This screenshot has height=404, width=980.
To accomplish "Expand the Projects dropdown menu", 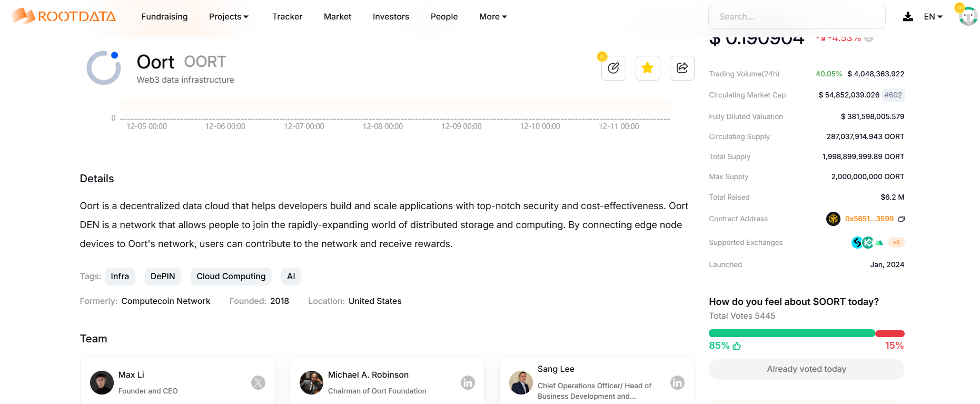I will coord(229,16).
